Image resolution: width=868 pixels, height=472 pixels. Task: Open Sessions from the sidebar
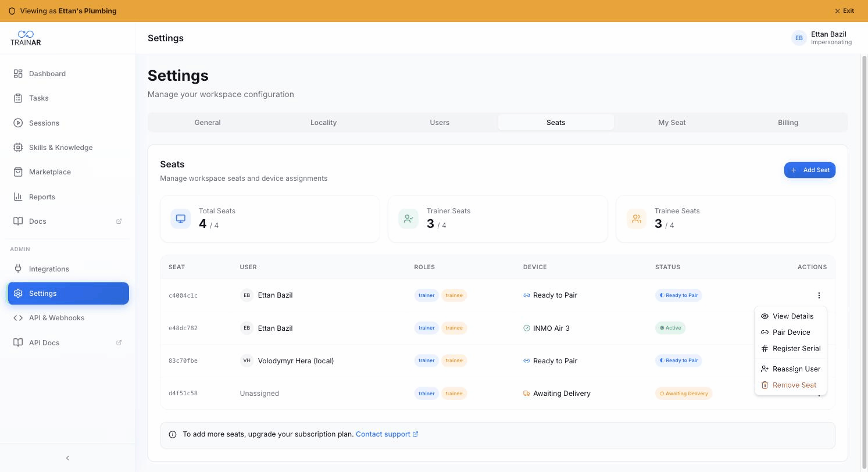pyautogui.click(x=68, y=123)
